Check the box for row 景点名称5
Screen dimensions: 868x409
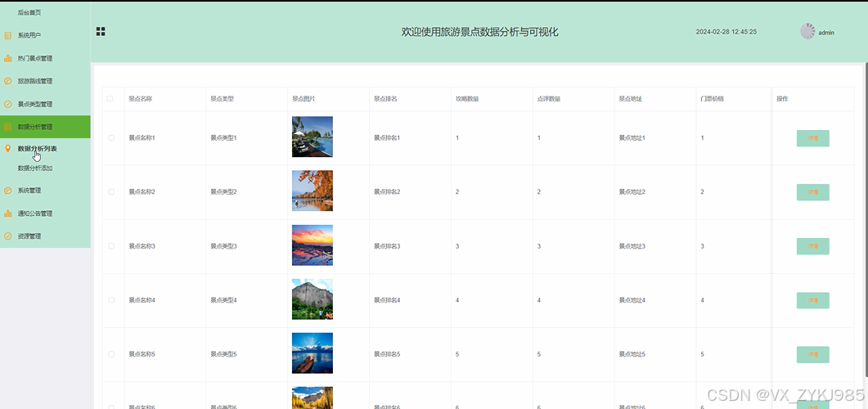click(111, 354)
